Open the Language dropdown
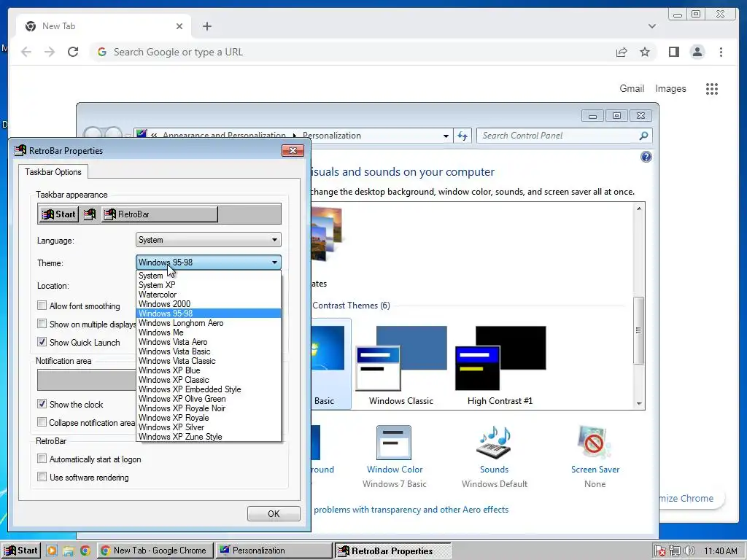747x560 pixels. 208,239
